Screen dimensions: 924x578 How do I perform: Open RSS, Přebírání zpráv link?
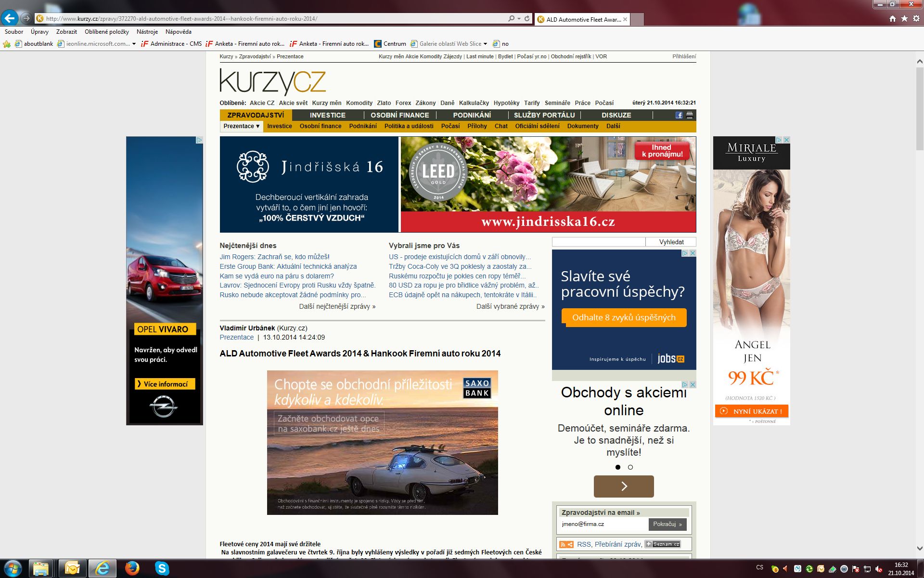(x=609, y=544)
